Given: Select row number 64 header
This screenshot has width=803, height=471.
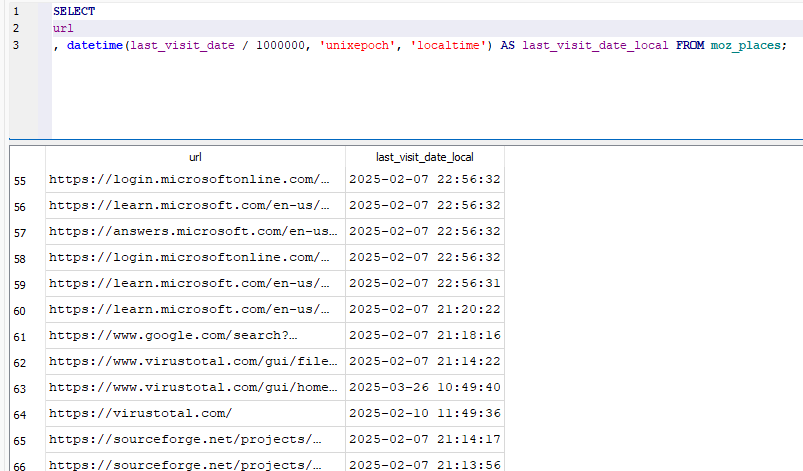Looking at the screenshot, I should pyautogui.click(x=21, y=414).
